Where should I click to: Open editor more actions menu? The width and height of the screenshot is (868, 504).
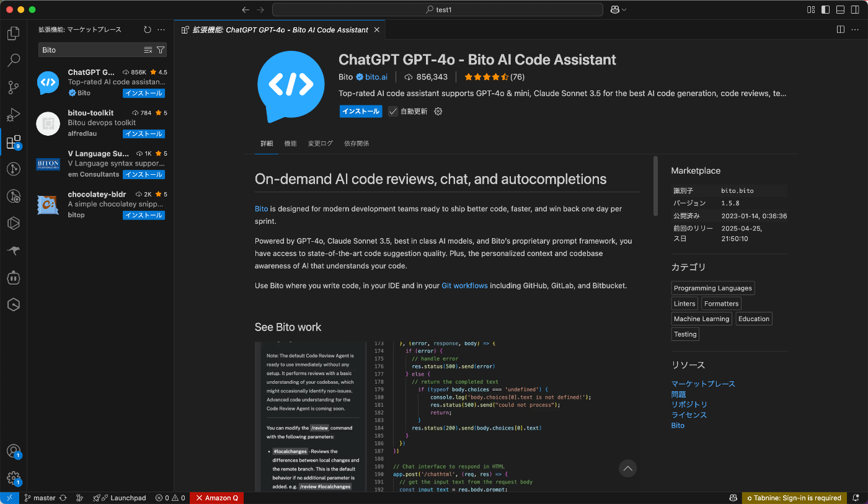[x=856, y=29]
